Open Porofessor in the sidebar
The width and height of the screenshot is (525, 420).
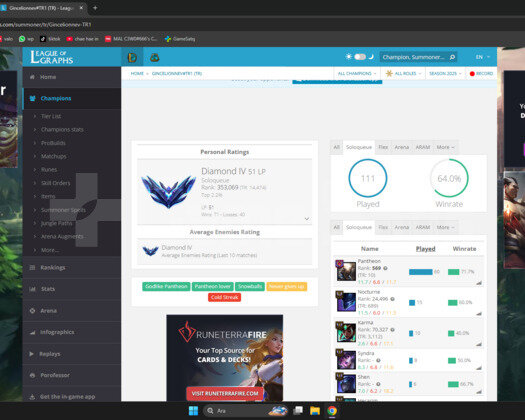(x=72, y=375)
